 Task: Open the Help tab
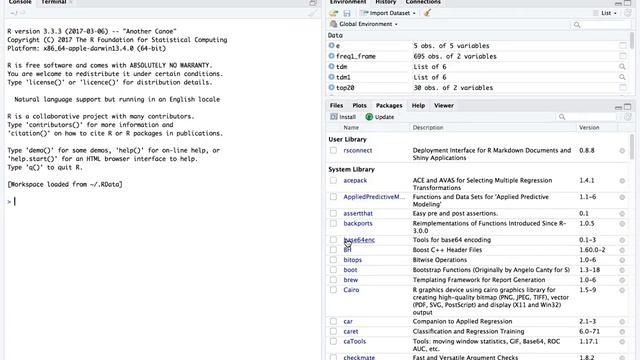coord(418,105)
